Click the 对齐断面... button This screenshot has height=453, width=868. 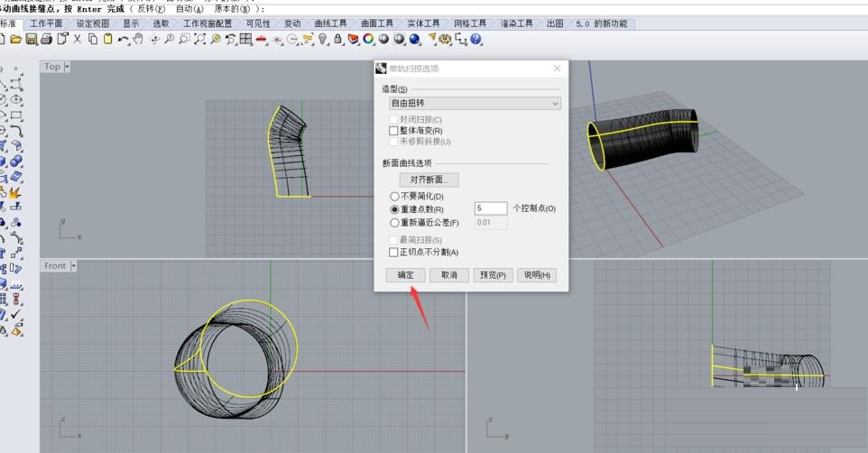point(429,180)
